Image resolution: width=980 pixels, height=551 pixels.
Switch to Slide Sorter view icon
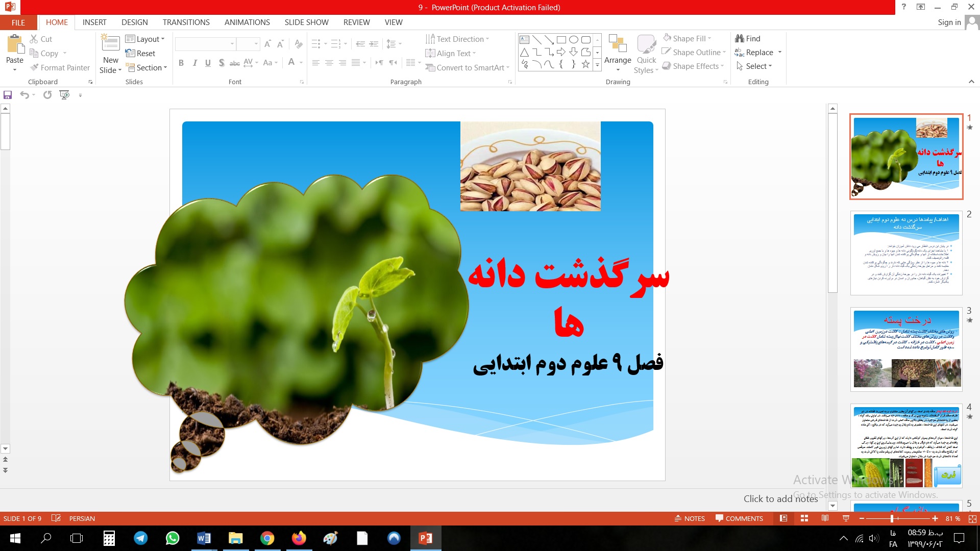pyautogui.click(x=804, y=518)
